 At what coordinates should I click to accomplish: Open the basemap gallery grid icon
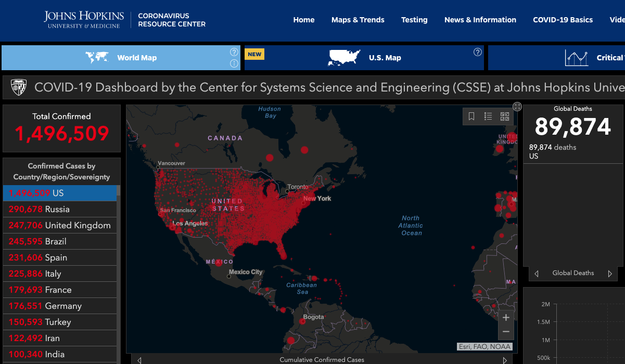[x=504, y=116]
